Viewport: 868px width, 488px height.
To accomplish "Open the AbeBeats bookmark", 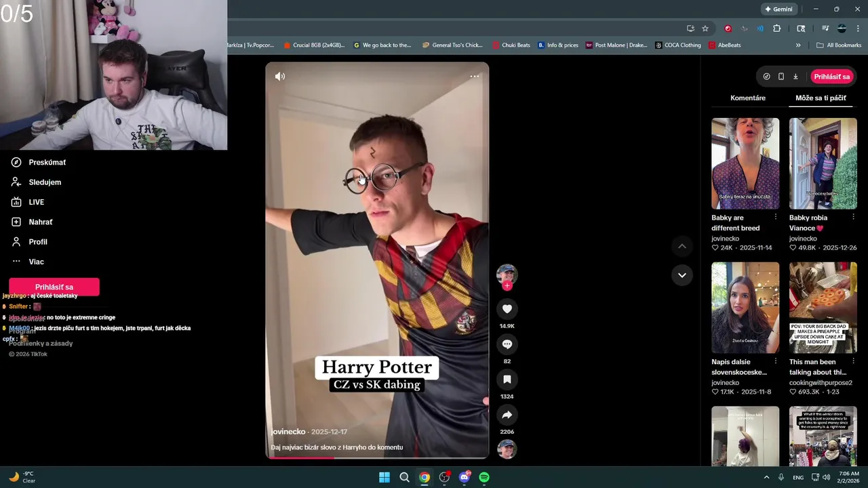I will pos(725,45).
